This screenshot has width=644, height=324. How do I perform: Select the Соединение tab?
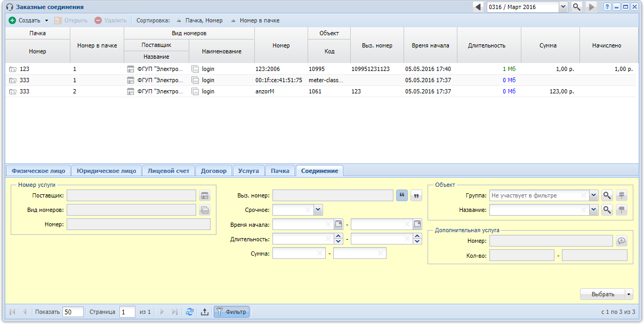click(319, 171)
